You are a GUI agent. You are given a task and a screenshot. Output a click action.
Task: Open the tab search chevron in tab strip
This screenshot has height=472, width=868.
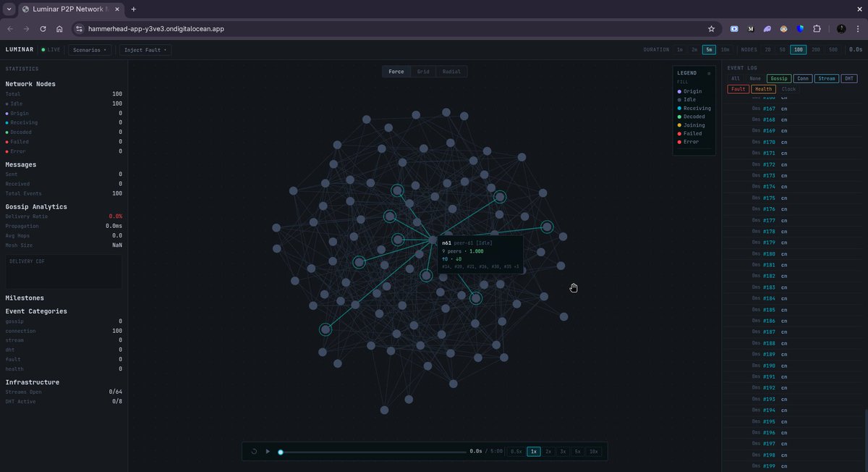(x=8, y=9)
